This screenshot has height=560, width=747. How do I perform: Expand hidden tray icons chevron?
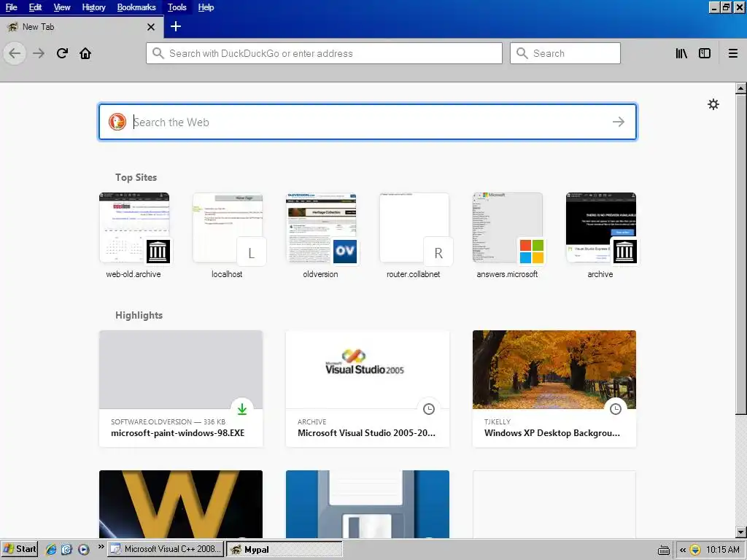click(x=683, y=550)
